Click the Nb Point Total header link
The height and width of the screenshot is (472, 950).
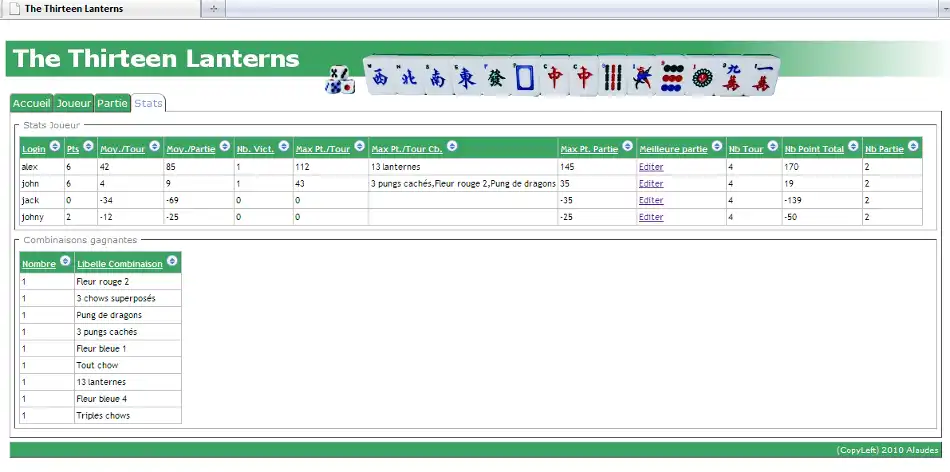(x=814, y=149)
